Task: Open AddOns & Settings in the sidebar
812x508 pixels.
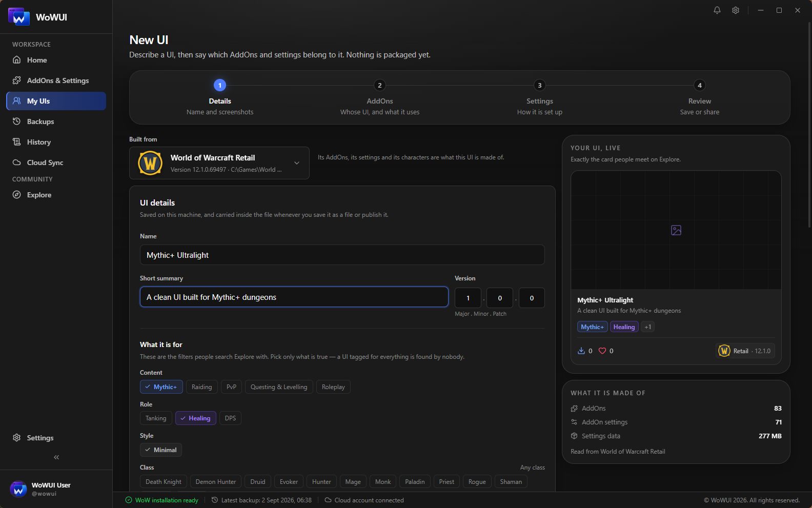Action: (x=56, y=80)
